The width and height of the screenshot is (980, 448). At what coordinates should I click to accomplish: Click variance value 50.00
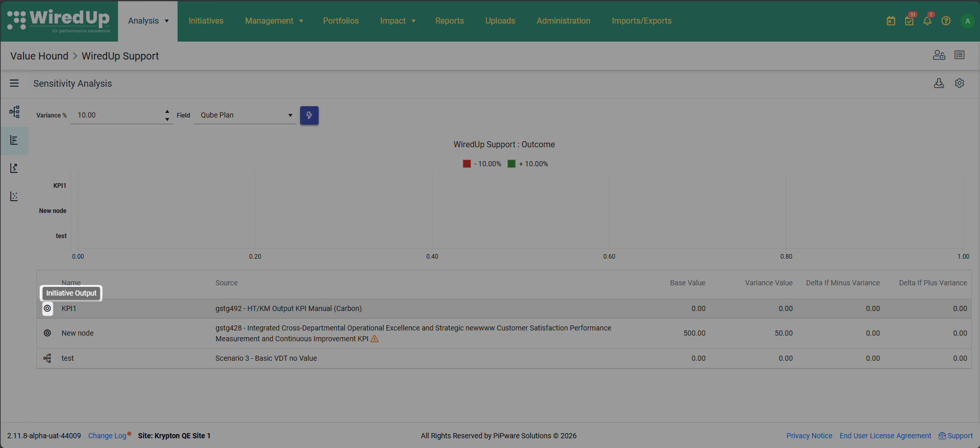coord(783,333)
